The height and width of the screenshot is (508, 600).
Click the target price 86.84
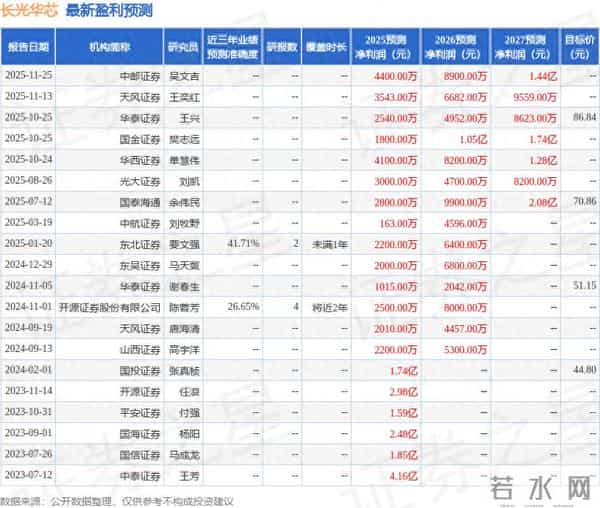tap(584, 117)
